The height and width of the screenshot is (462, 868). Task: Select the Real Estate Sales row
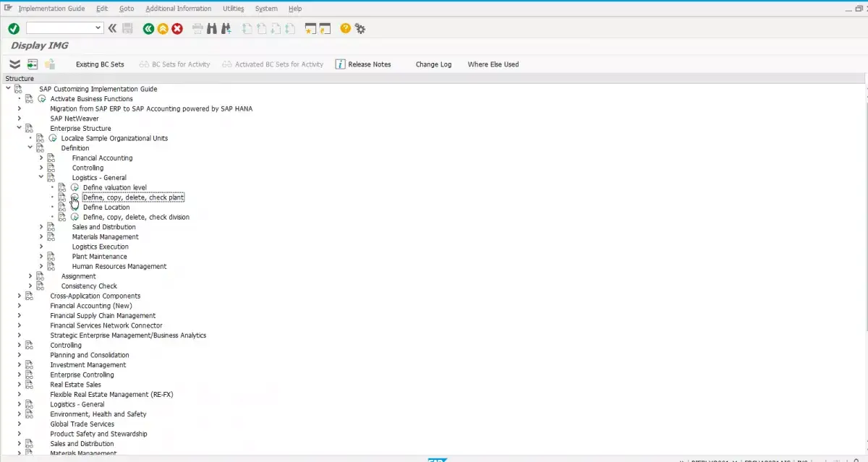tap(75, 385)
